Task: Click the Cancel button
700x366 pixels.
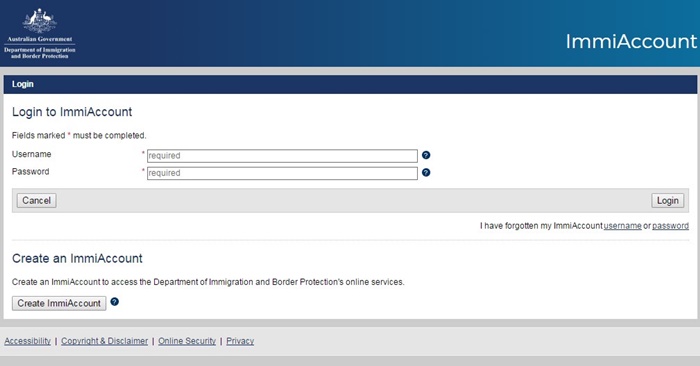Action: click(37, 200)
